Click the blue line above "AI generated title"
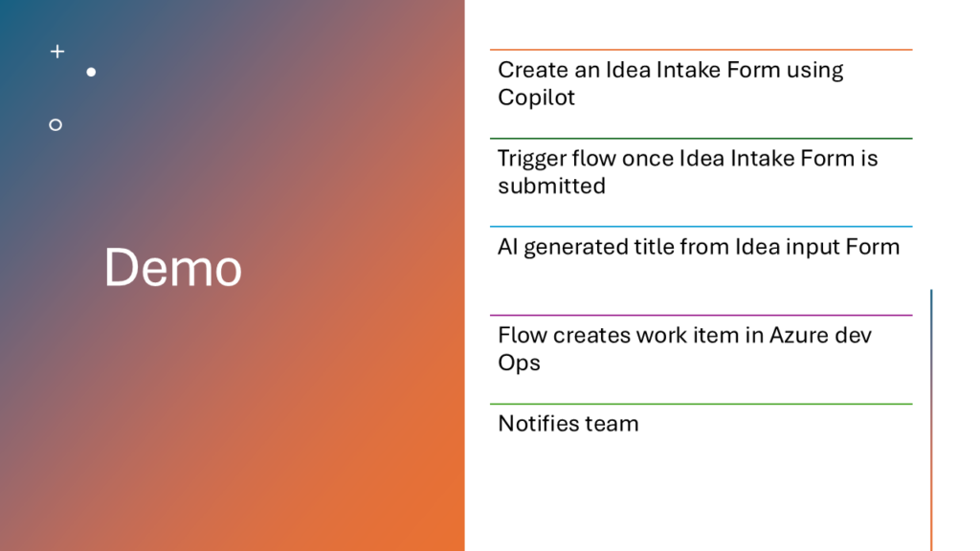The width and height of the screenshot is (980, 551). (x=701, y=227)
